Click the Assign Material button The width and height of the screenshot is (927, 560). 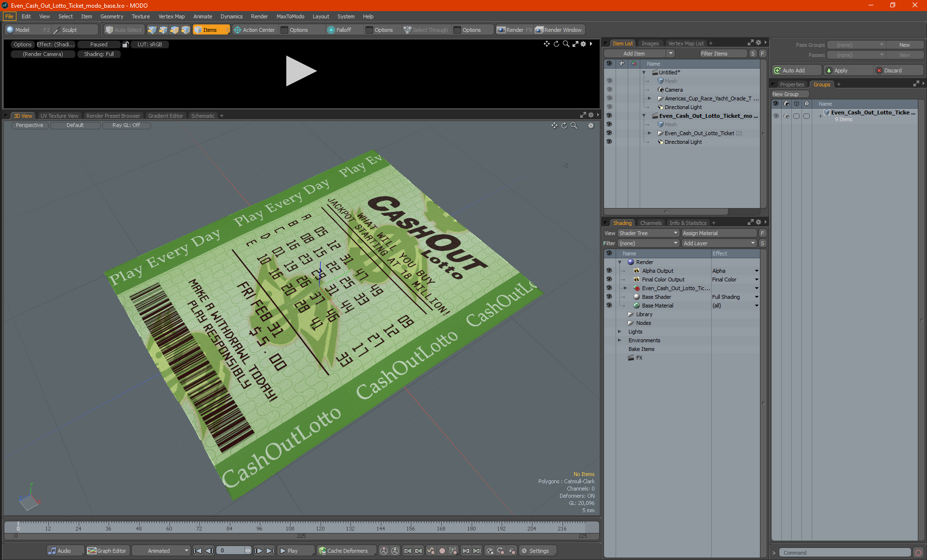719,233
